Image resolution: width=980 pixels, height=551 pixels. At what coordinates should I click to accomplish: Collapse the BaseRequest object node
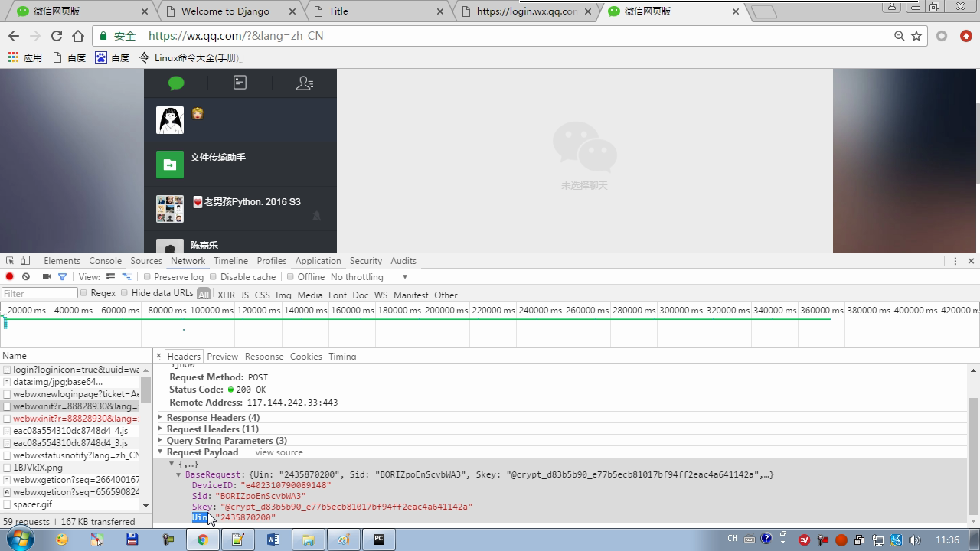179,475
